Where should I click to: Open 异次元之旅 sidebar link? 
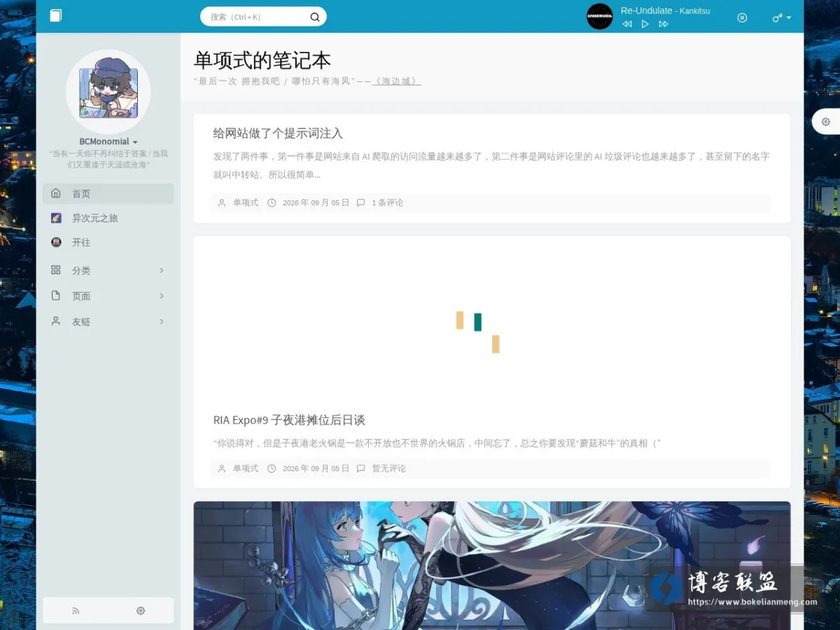[x=108, y=218]
